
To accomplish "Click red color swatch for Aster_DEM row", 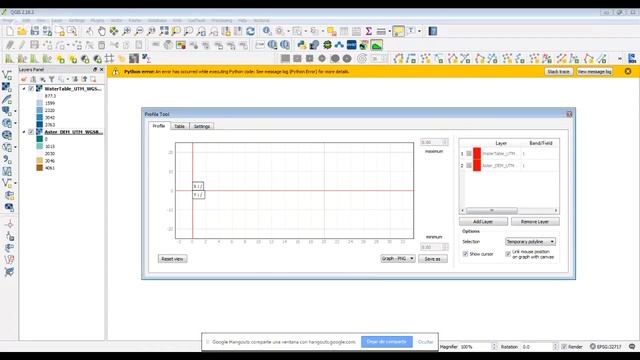I will click(477, 165).
